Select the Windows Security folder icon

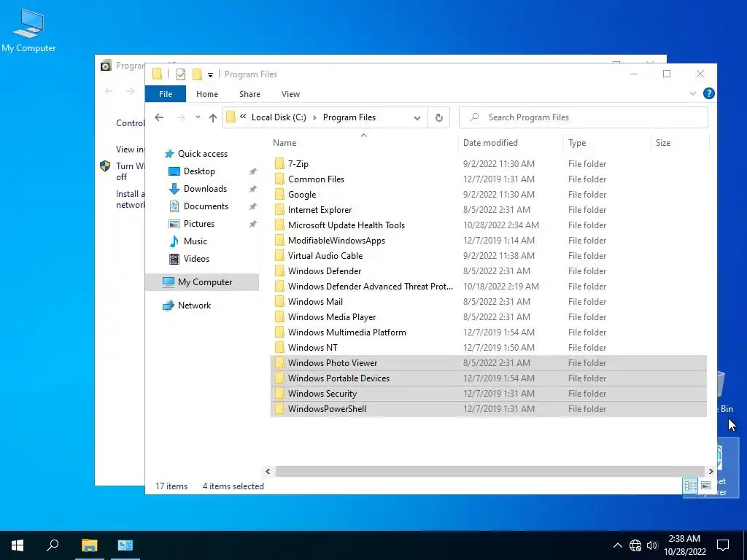pos(279,393)
